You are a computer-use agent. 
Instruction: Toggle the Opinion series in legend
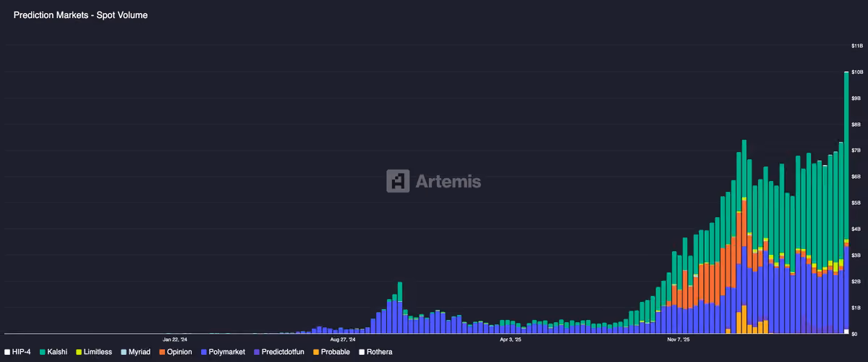coord(174,352)
